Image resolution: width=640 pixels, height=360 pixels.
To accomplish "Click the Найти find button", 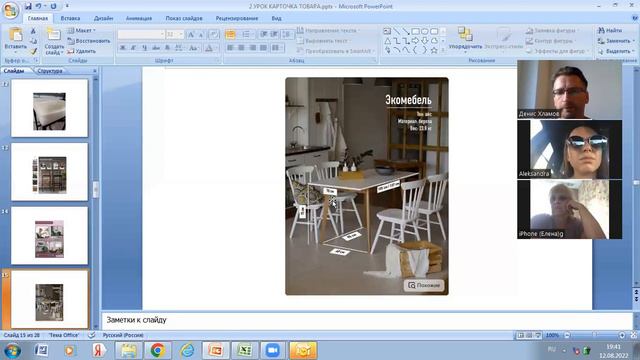I will (610, 30).
